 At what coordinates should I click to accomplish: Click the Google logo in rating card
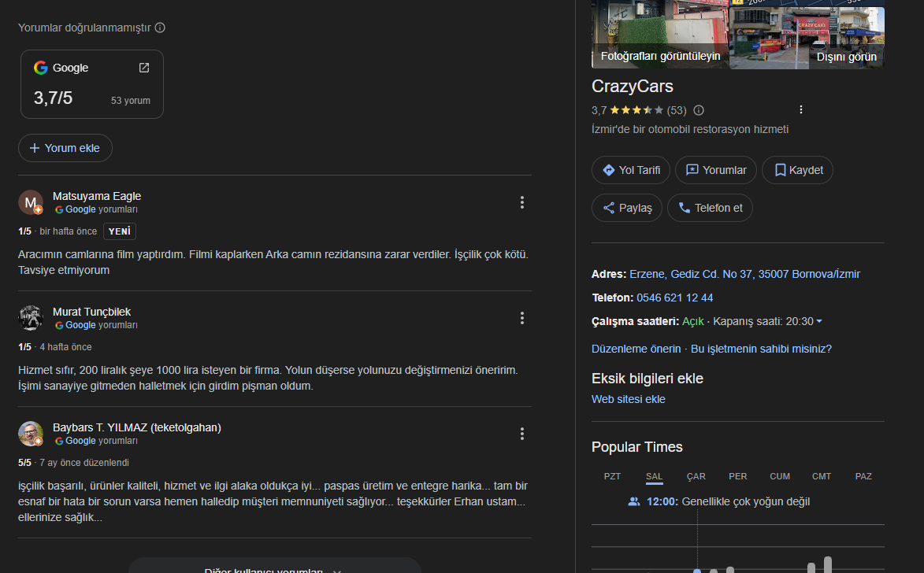click(41, 68)
